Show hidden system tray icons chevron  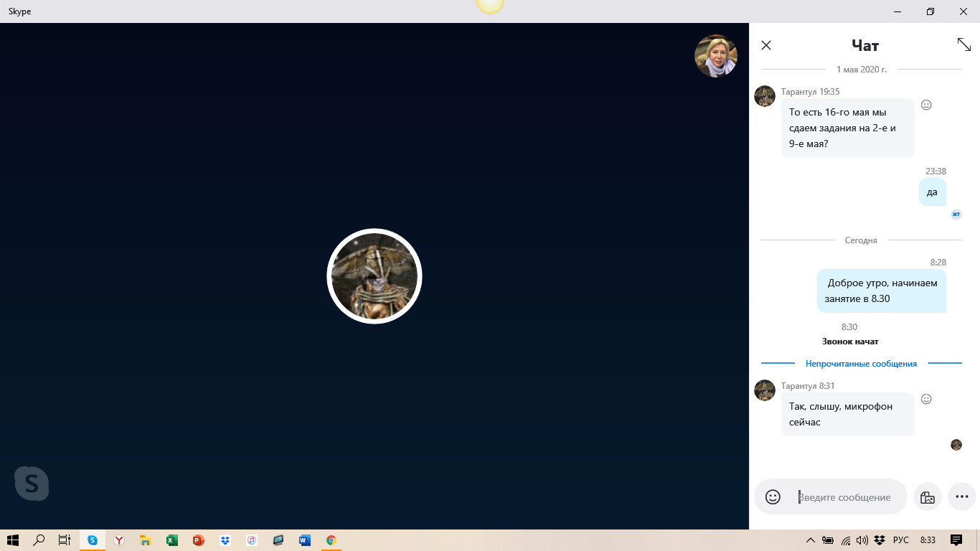(x=810, y=540)
